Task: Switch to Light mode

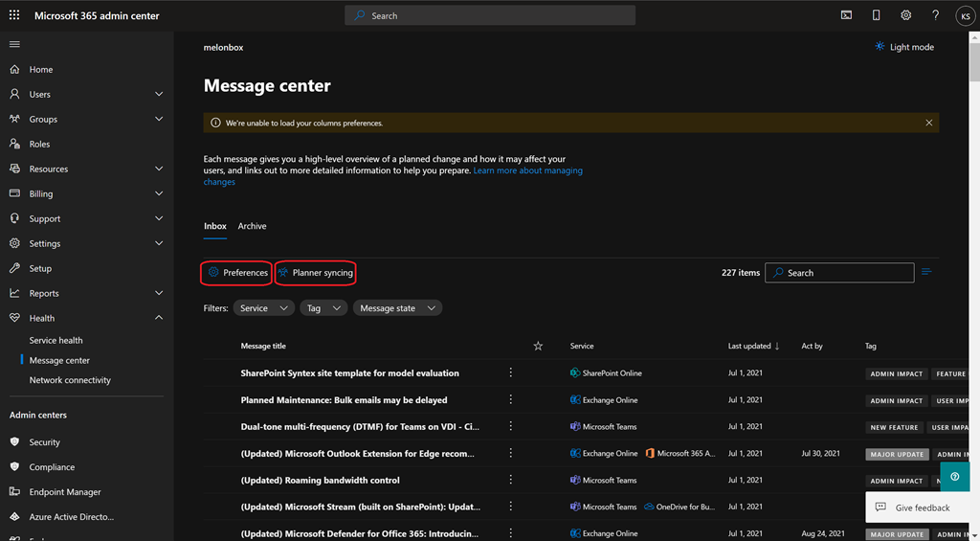Action: pos(903,47)
